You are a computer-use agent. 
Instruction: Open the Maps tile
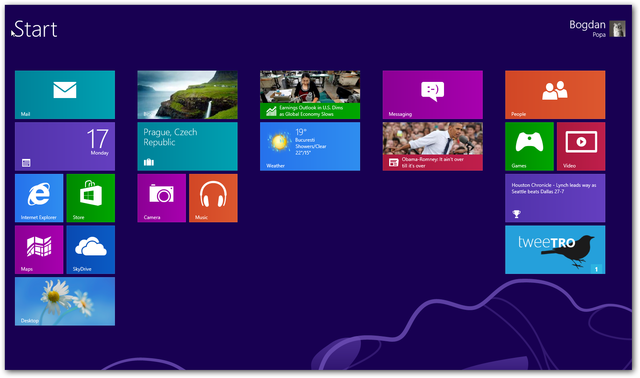[39, 249]
